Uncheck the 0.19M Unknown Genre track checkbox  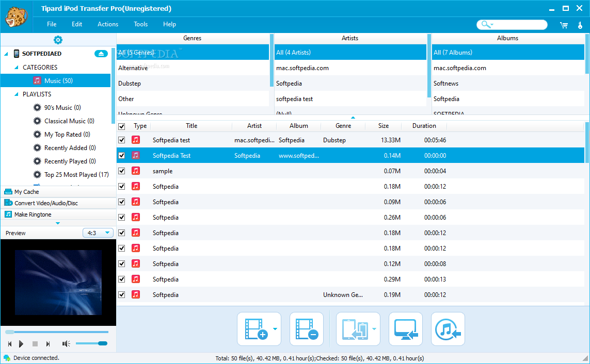click(x=121, y=295)
